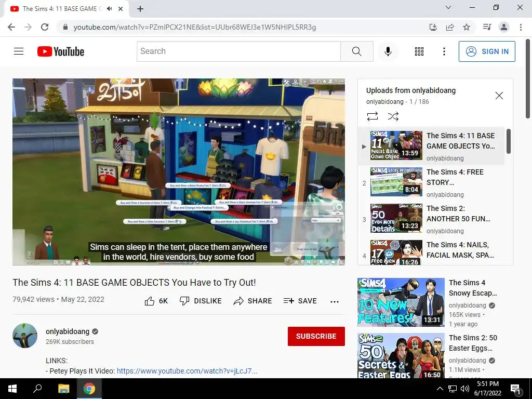Viewport: 532px width, 399px height.
Task: Click the URL address bar
Action: point(195,27)
